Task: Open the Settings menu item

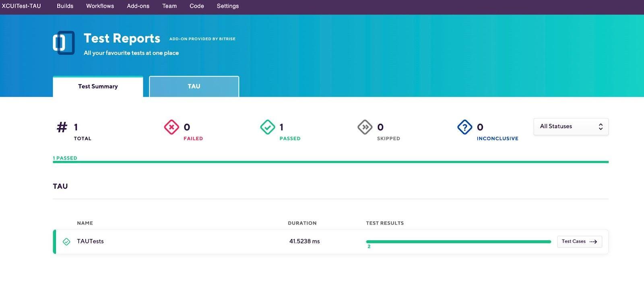Action: click(x=228, y=6)
